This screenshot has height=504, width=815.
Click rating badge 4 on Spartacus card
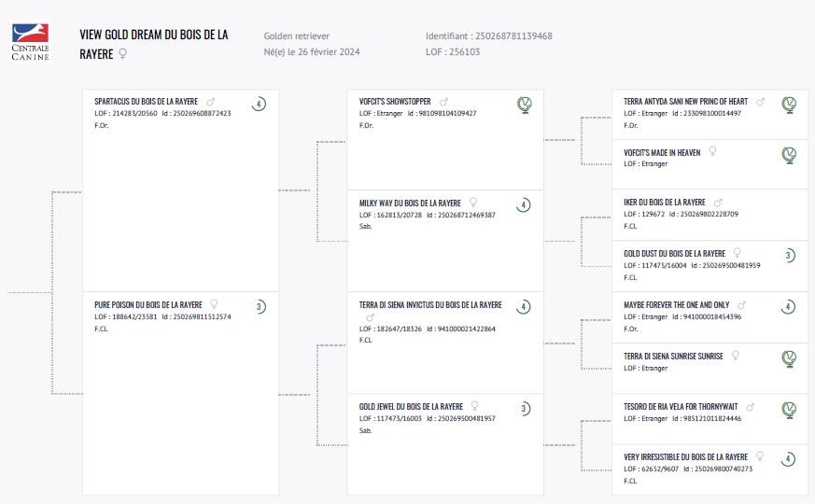(x=259, y=104)
